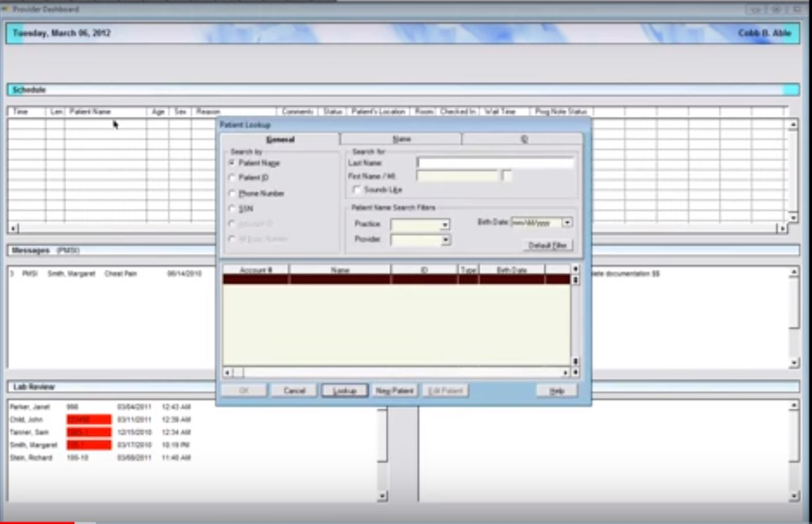The width and height of the screenshot is (812, 524).
Task: Click the Schedule grid scroll down arrow
Action: point(793,218)
